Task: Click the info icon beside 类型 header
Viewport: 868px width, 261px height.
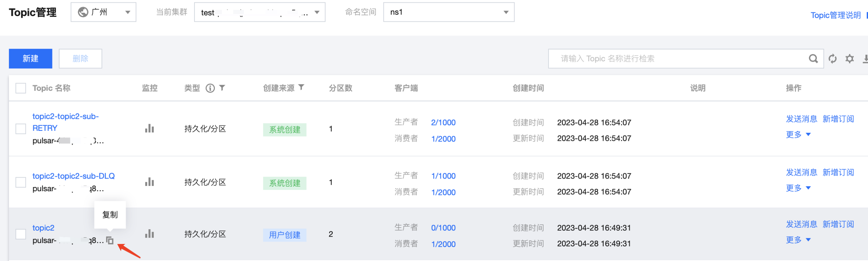Action: click(210, 88)
